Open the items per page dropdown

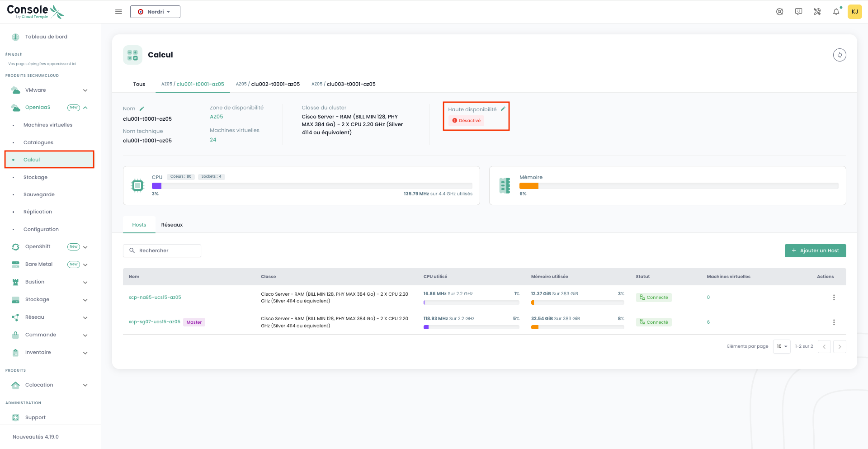[782, 346]
